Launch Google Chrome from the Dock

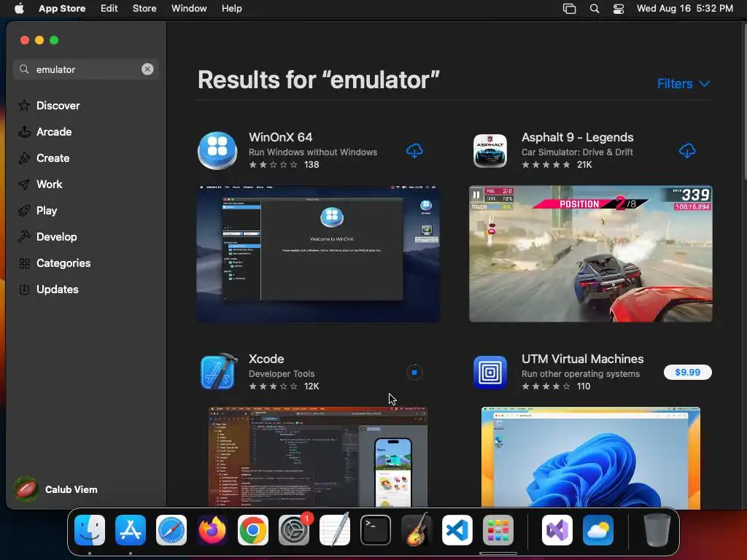point(253,530)
